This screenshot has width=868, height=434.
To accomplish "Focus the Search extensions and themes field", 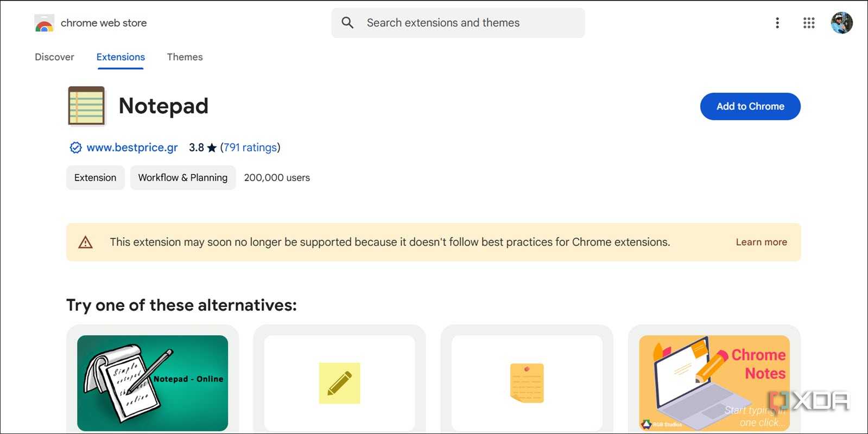I will click(458, 23).
